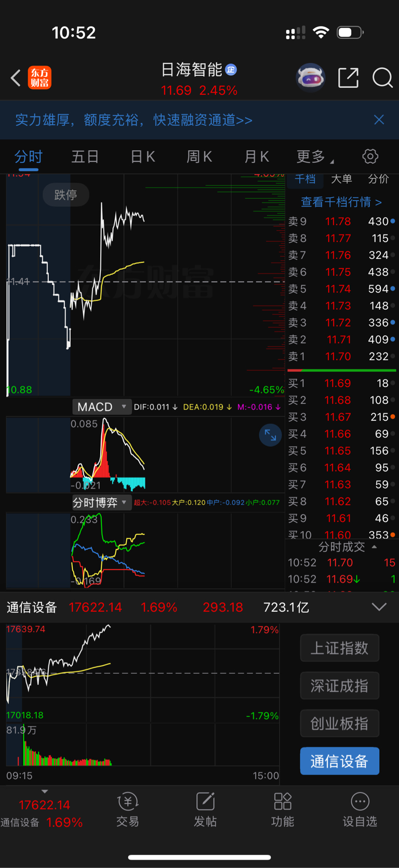Tap the 买7 price 11.63
Screen dimensions: 399x868
click(338, 485)
